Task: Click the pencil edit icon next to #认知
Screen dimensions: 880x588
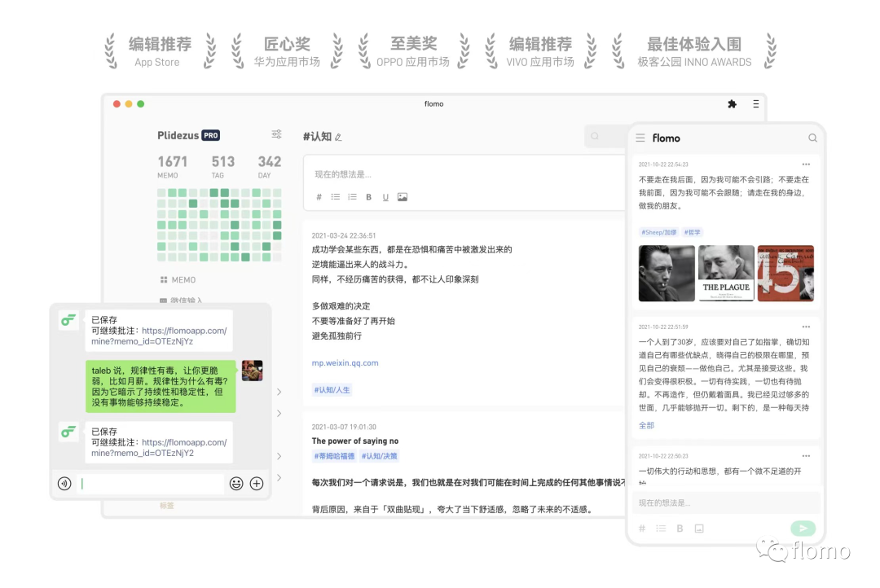Action: pos(338,138)
